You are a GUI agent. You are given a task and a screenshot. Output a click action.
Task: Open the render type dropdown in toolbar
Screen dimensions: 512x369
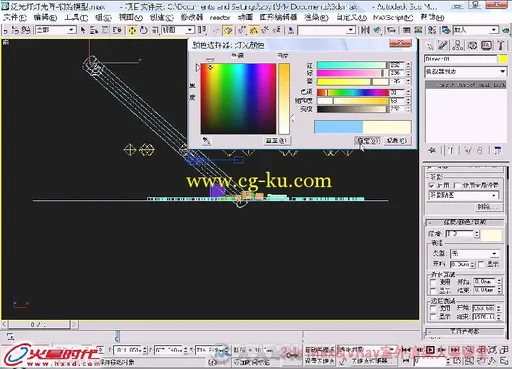pyautogui.click(x=475, y=30)
